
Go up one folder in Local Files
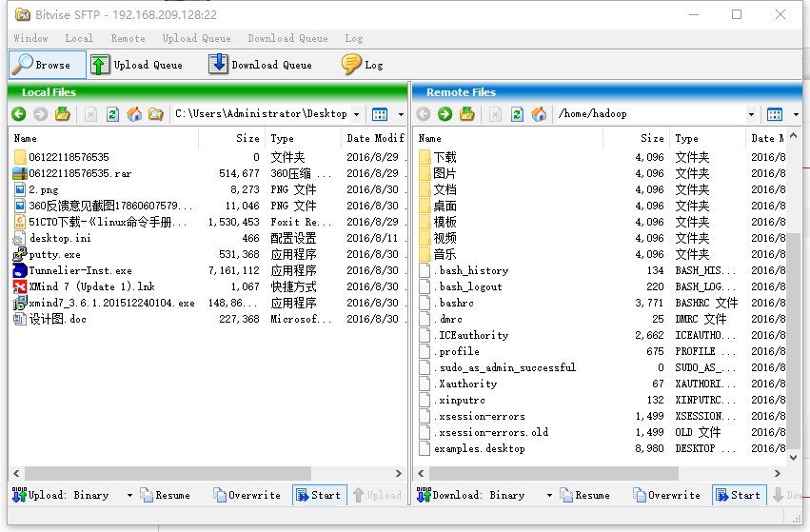(63, 113)
